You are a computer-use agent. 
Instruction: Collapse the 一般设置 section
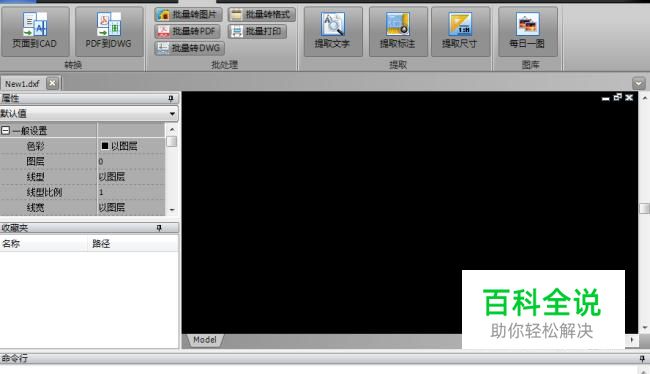(x=5, y=131)
